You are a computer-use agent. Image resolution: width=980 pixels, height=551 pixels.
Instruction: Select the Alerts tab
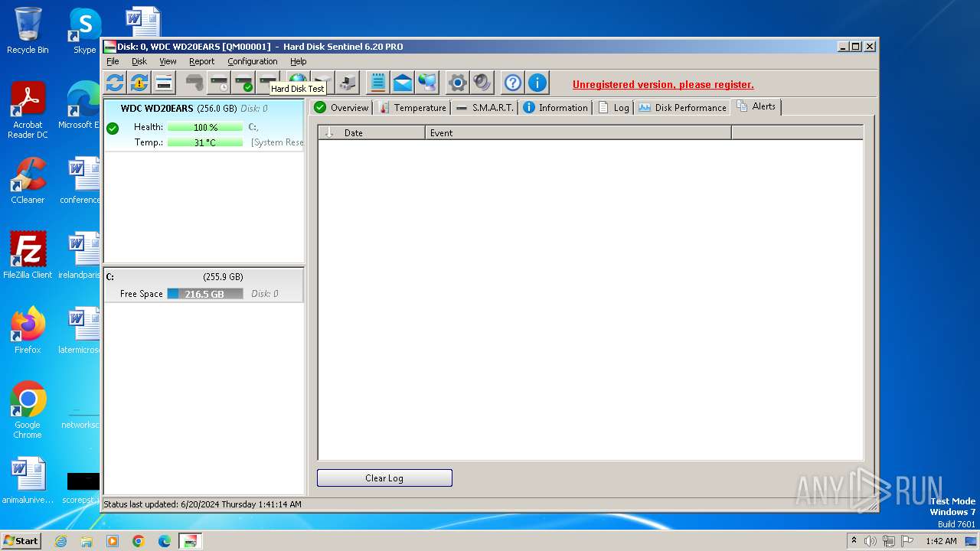tap(756, 106)
